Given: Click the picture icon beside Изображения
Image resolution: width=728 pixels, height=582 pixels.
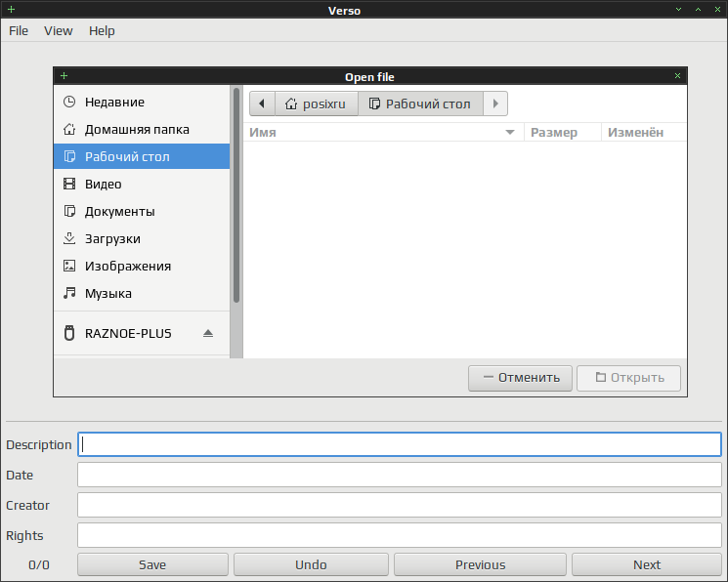Looking at the screenshot, I should (x=69, y=266).
